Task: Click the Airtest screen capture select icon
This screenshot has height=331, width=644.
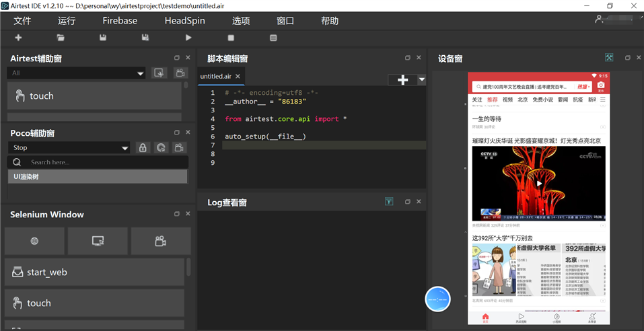Action: 159,73
